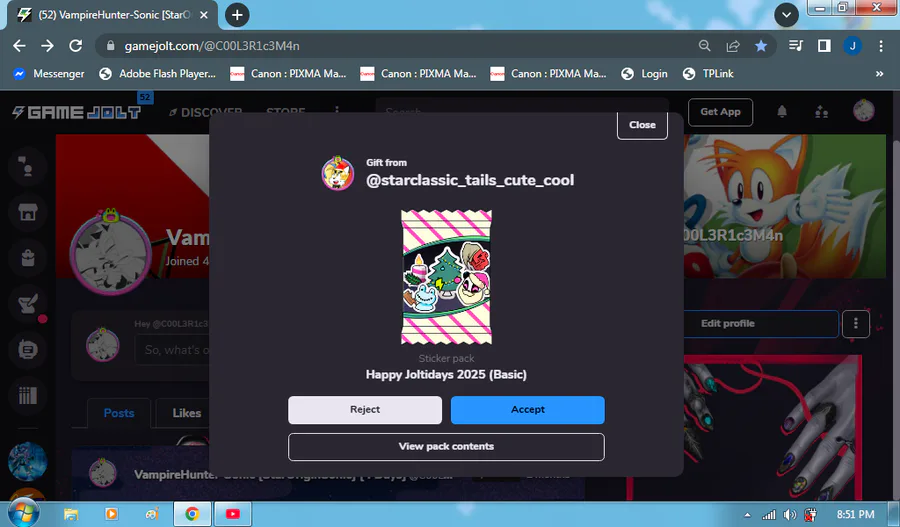900x527 pixels.
Task: Go back in browser history
Action: (19, 46)
